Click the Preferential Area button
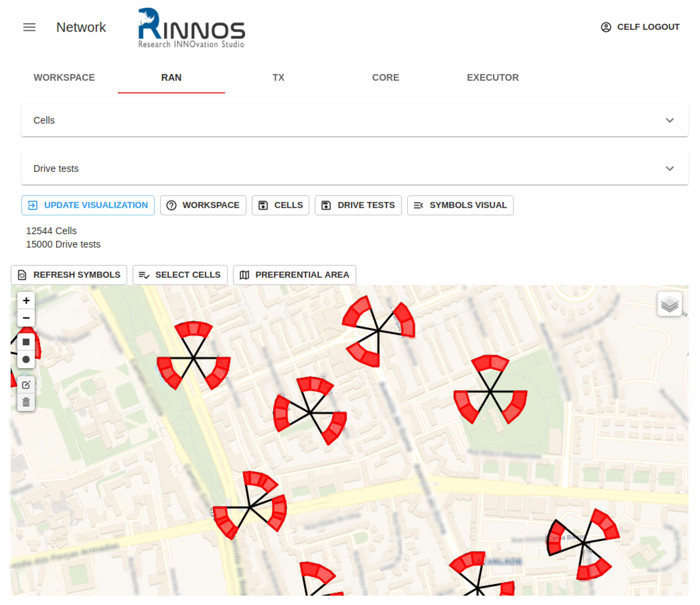The image size is (700, 605). [x=294, y=275]
